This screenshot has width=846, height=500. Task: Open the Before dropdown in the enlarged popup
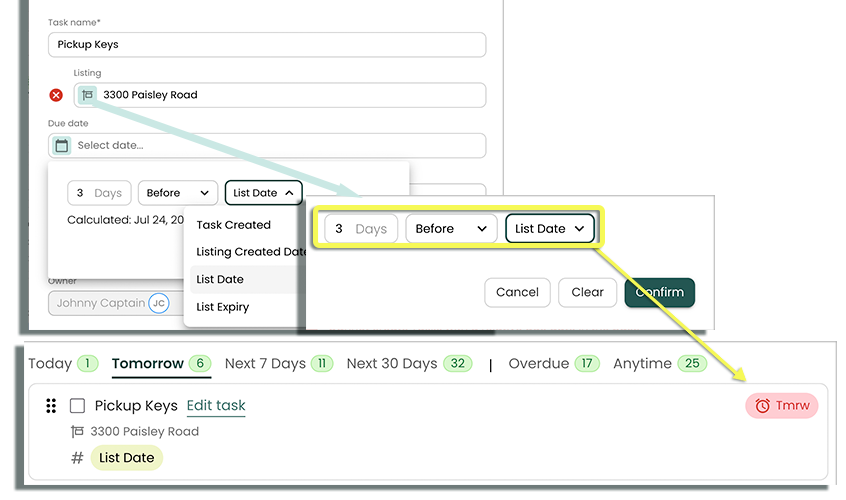click(450, 229)
